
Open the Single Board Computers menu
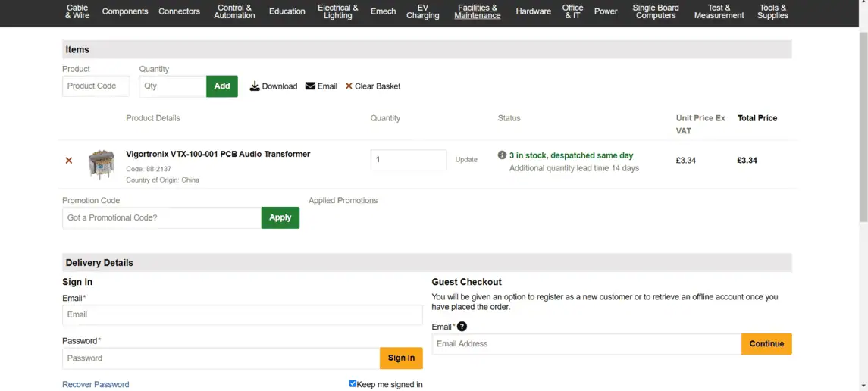click(656, 11)
